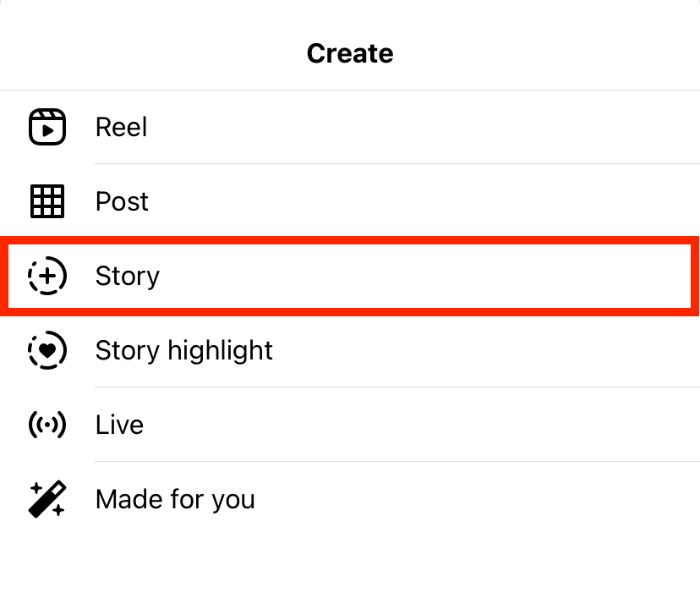Go Live from the Create menu

coord(350,425)
